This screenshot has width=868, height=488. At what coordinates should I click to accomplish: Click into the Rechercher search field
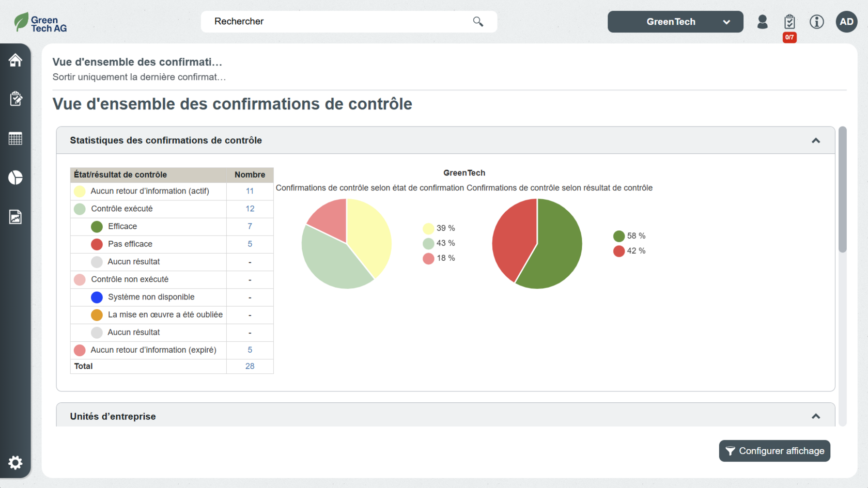336,22
